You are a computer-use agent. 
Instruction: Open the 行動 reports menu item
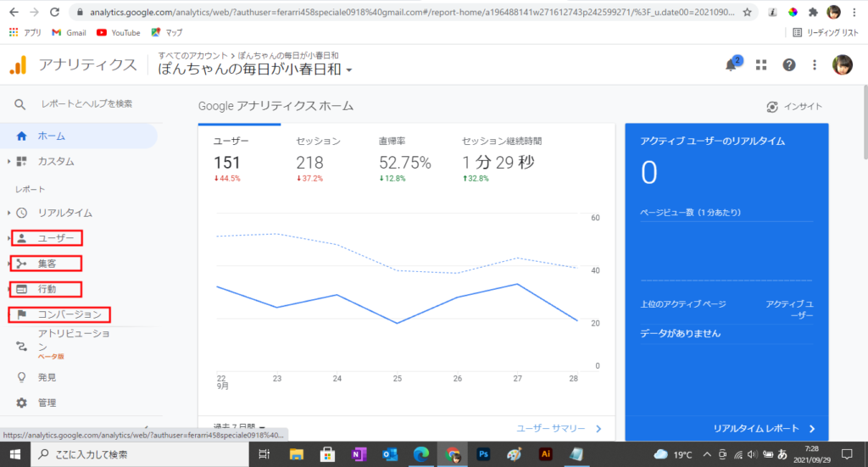tap(46, 289)
